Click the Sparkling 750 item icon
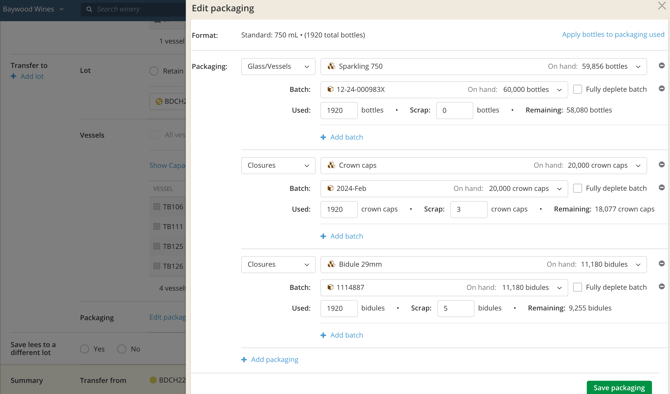This screenshot has width=670, height=394. pyautogui.click(x=331, y=66)
